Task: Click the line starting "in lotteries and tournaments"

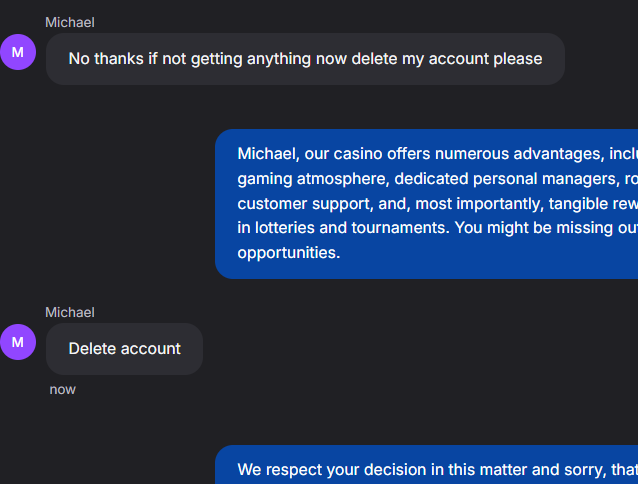Action: coord(437,228)
